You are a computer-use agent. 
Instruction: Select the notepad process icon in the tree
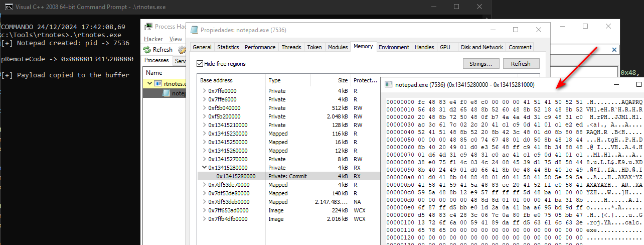(x=167, y=93)
